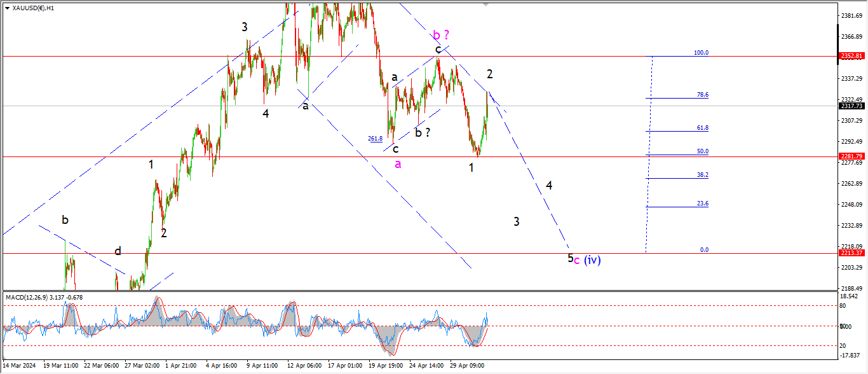Image resolution: width=868 pixels, height=374 pixels.
Task: Select the Fibonacci 0.0 level label
Action: 704,250
